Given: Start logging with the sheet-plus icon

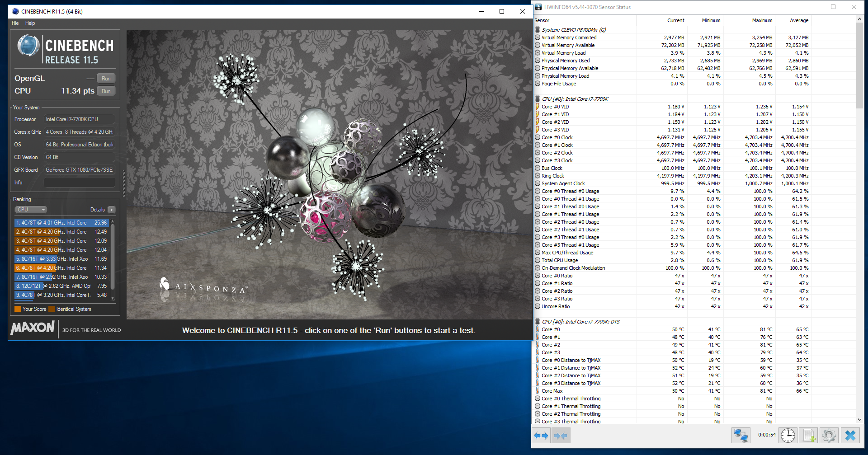Looking at the screenshot, I should pos(808,436).
